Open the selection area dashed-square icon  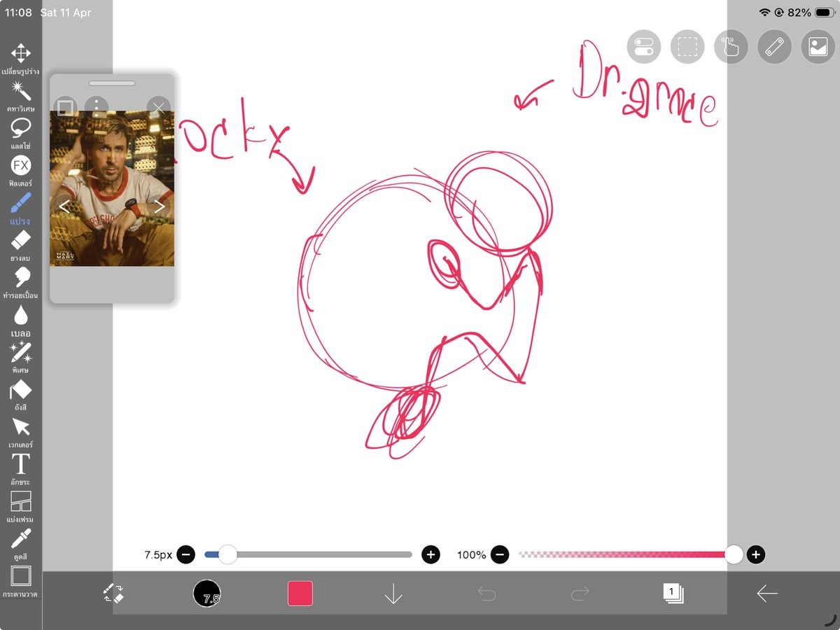[x=687, y=47]
